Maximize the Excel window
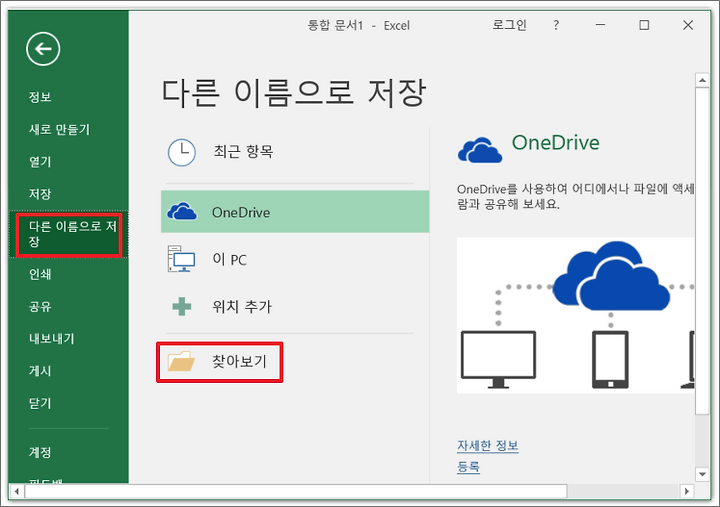720x507 pixels. tap(644, 25)
